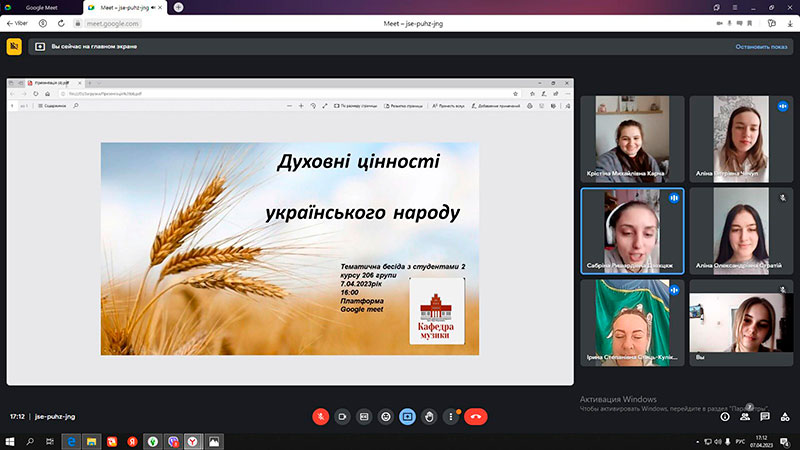Unmute the microphone in Meet controls

320,417
